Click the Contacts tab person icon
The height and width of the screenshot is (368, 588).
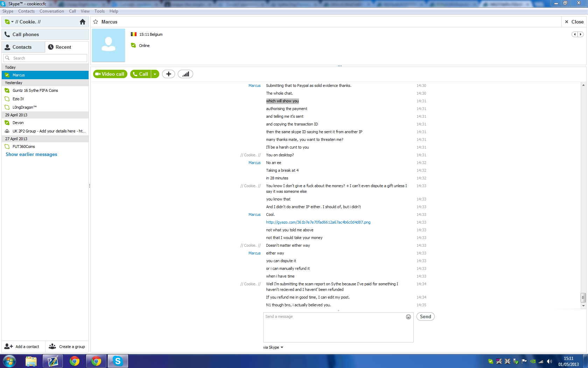tap(7, 47)
